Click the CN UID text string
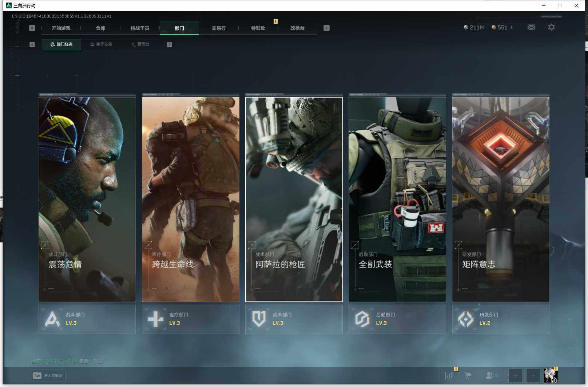 [61, 16]
